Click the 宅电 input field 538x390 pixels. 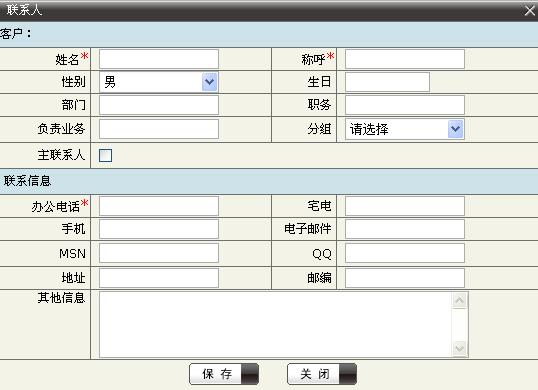(x=405, y=206)
